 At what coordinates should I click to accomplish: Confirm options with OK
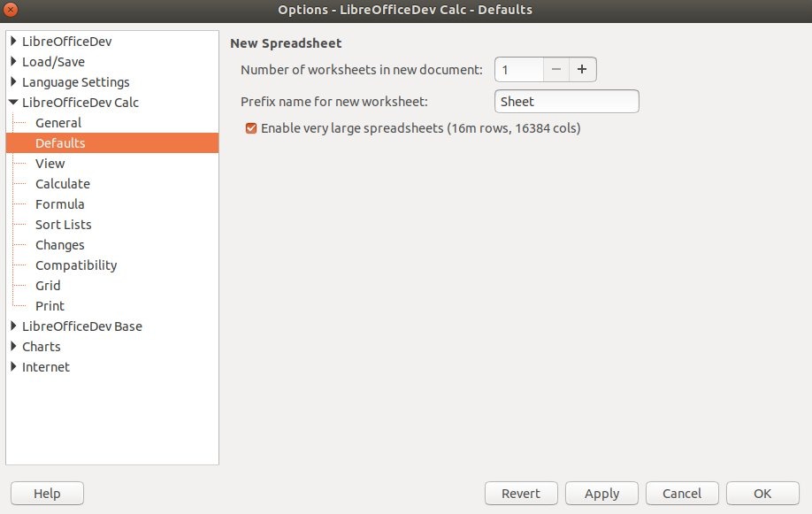pyautogui.click(x=762, y=494)
